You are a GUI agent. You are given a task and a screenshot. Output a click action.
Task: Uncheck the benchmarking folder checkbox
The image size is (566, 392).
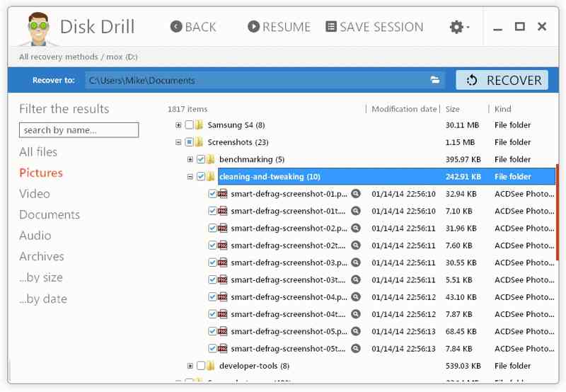click(x=201, y=159)
